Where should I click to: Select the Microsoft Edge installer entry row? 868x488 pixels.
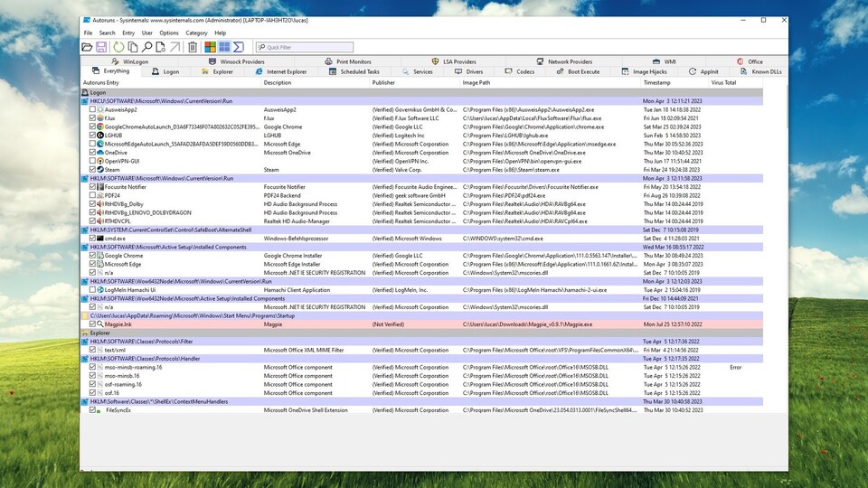click(422, 265)
